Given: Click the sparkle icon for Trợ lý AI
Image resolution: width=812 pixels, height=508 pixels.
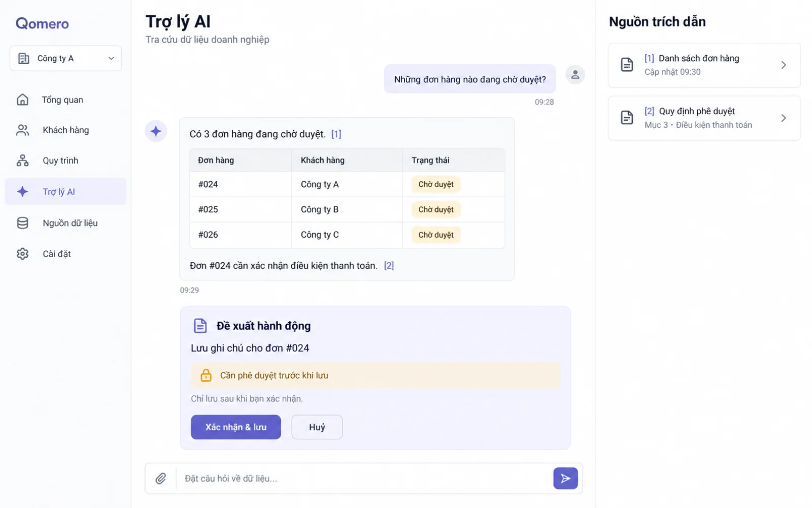Looking at the screenshot, I should click(22, 192).
